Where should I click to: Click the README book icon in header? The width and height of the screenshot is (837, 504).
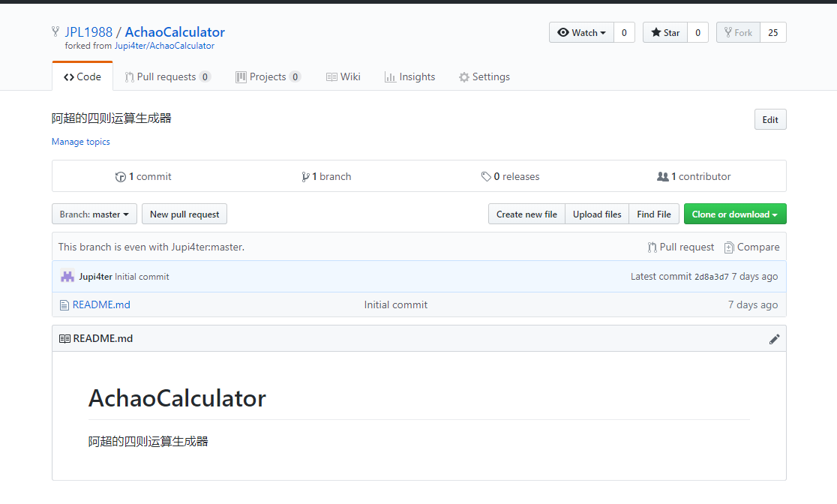[64, 338]
